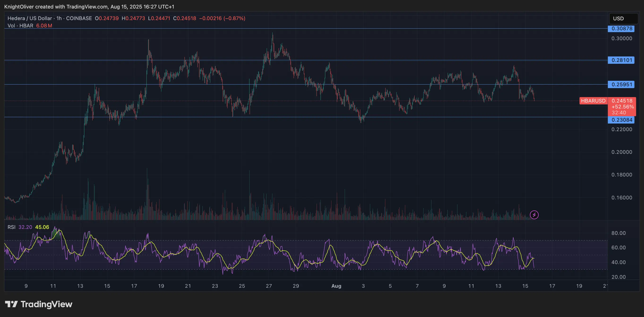Click the 1h timeframe in the legend
The image size is (644, 317).
tap(59, 18)
